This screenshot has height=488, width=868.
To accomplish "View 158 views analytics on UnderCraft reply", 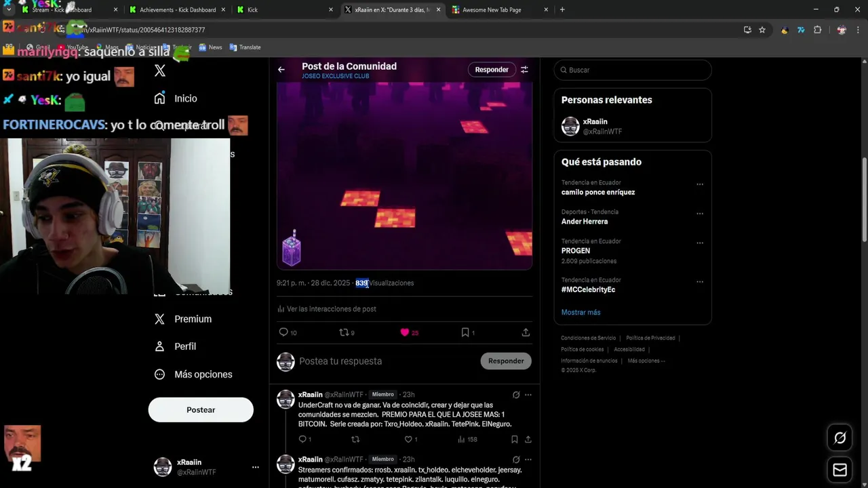I will (x=467, y=439).
